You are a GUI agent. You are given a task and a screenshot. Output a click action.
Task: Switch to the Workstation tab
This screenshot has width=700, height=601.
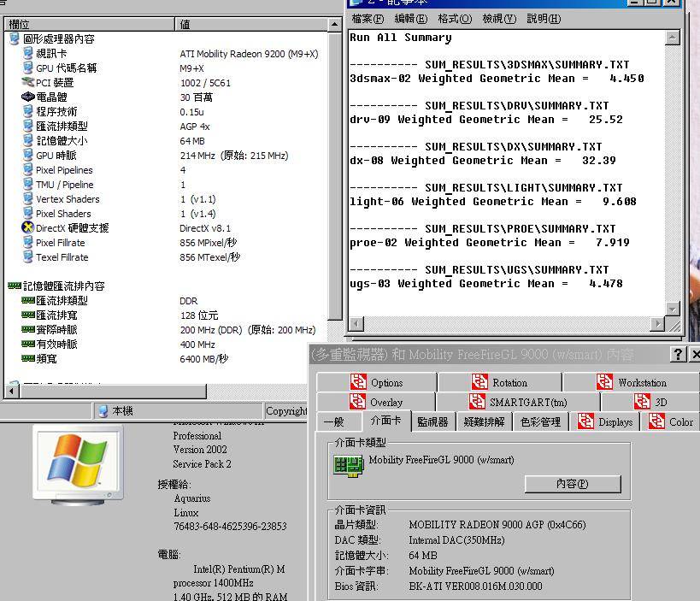point(632,382)
